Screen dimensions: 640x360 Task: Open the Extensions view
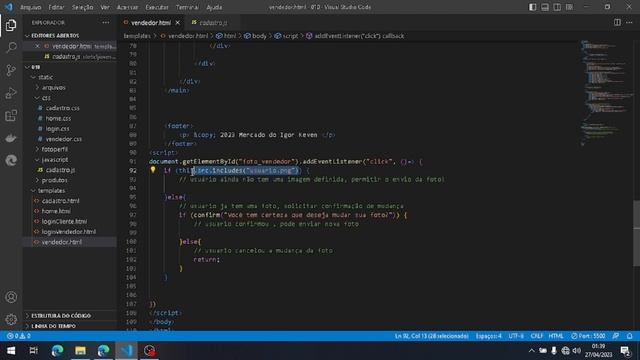[x=11, y=116]
